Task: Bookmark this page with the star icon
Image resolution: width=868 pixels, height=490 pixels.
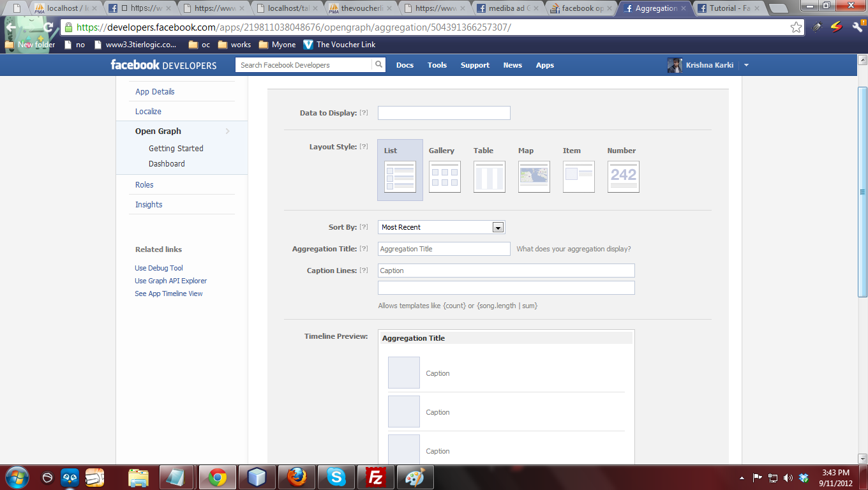Action: (x=796, y=27)
